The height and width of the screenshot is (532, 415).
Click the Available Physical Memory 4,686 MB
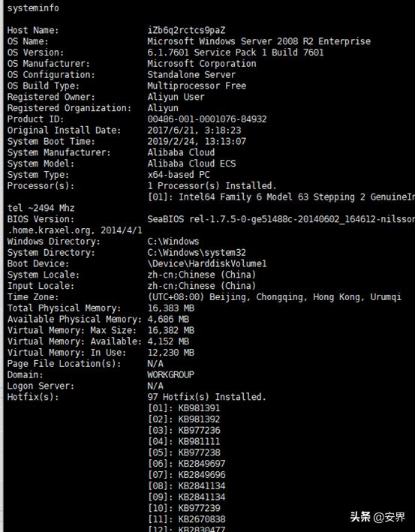pos(168,319)
